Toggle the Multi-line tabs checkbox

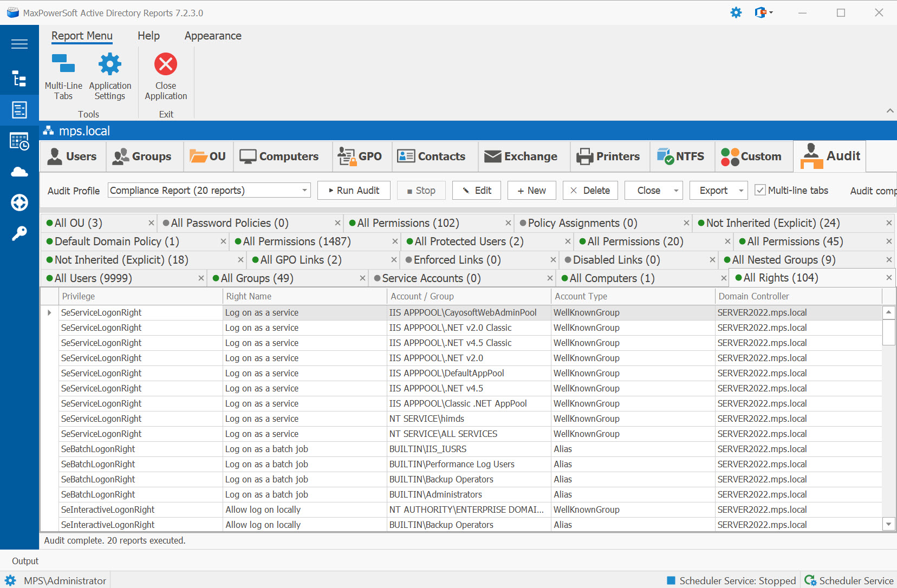pos(760,190)
